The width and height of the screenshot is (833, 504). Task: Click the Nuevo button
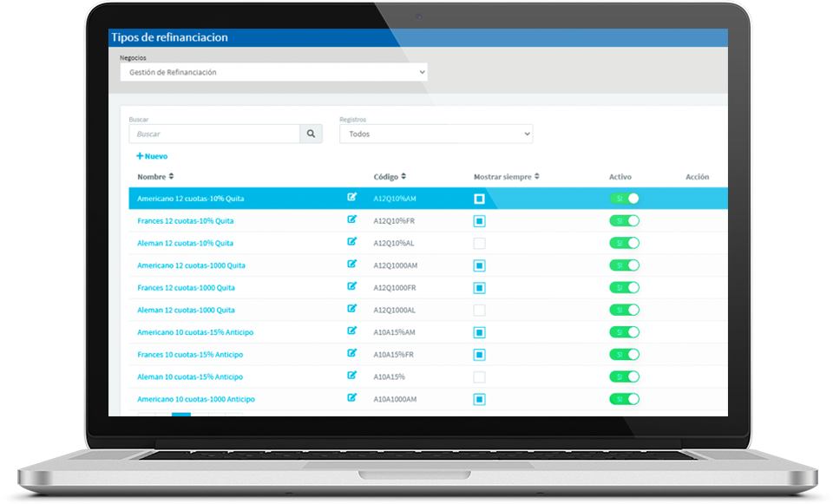coord(152,156)
